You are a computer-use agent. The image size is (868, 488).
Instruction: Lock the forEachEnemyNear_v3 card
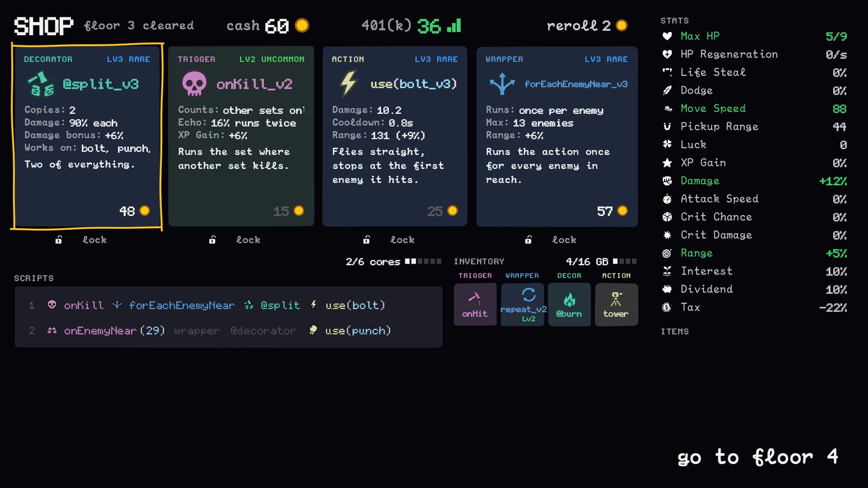click(551, 240)
